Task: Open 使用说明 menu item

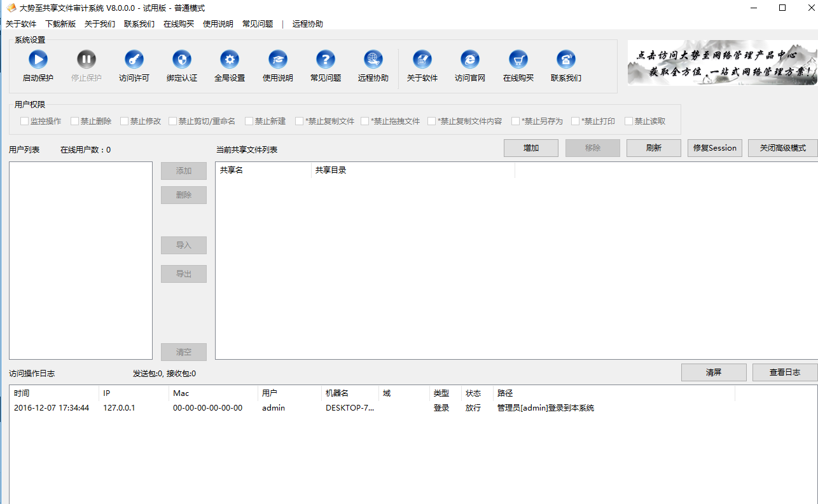Action: click(x=218, y=24)
